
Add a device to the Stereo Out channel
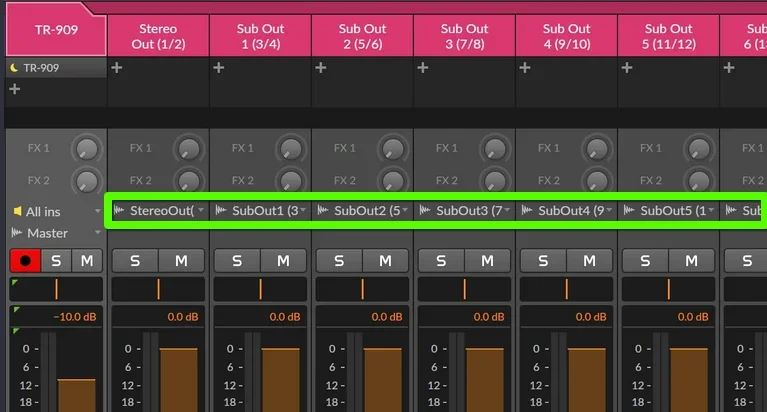pyautogui.click(x=116, y=68)
